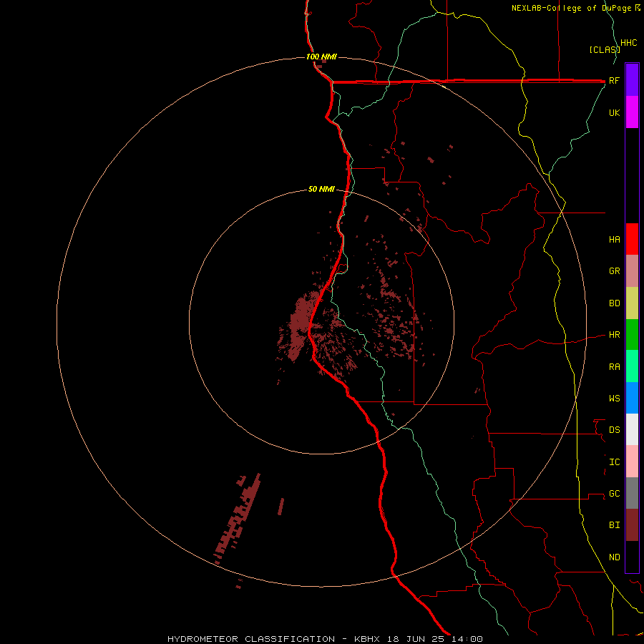
Task: Click the HHC product label
Action: pyautogui.click(x=629, y=43)
